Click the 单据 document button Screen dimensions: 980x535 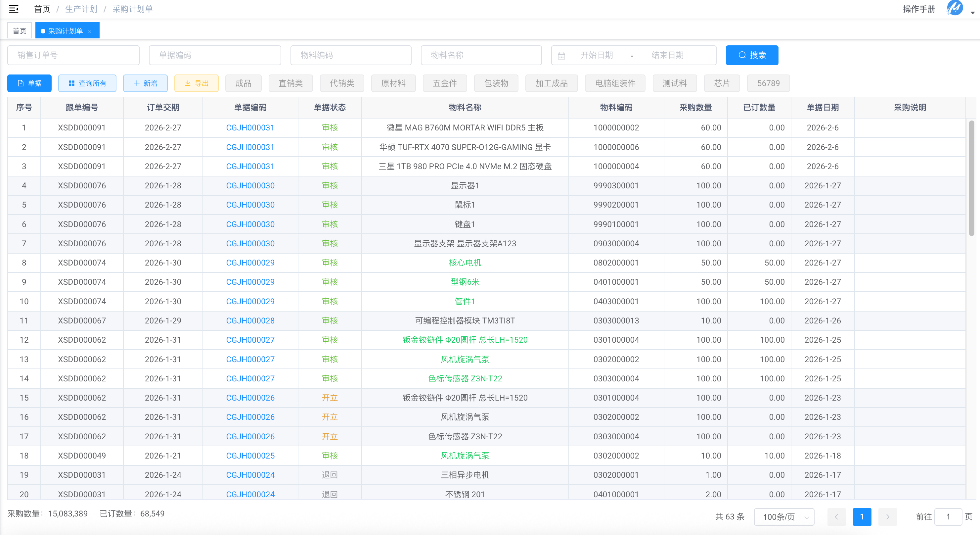(29, 83)
